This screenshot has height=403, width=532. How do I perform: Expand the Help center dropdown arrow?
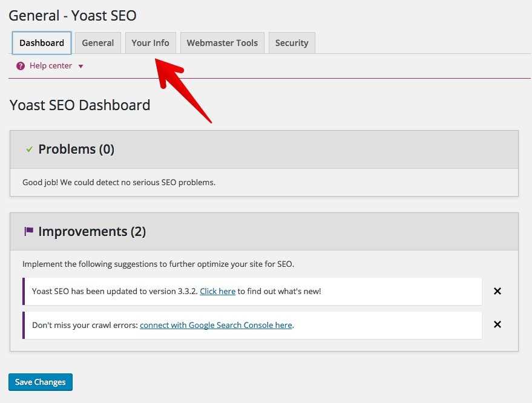(80, 66)
